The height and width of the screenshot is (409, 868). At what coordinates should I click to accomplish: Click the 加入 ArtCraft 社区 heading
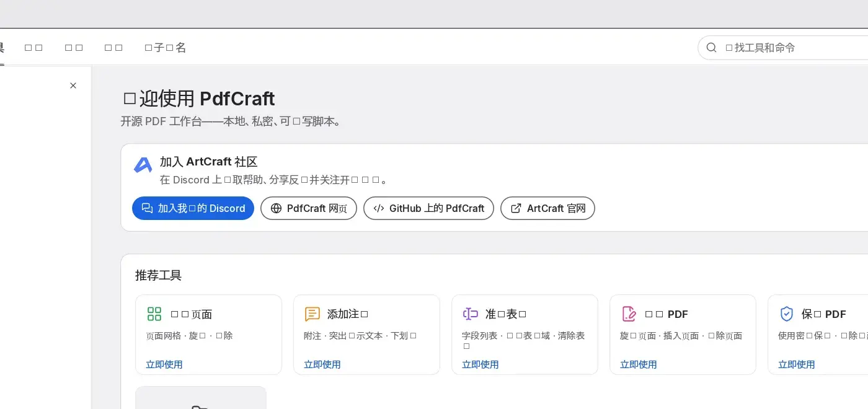coord(209,162)
